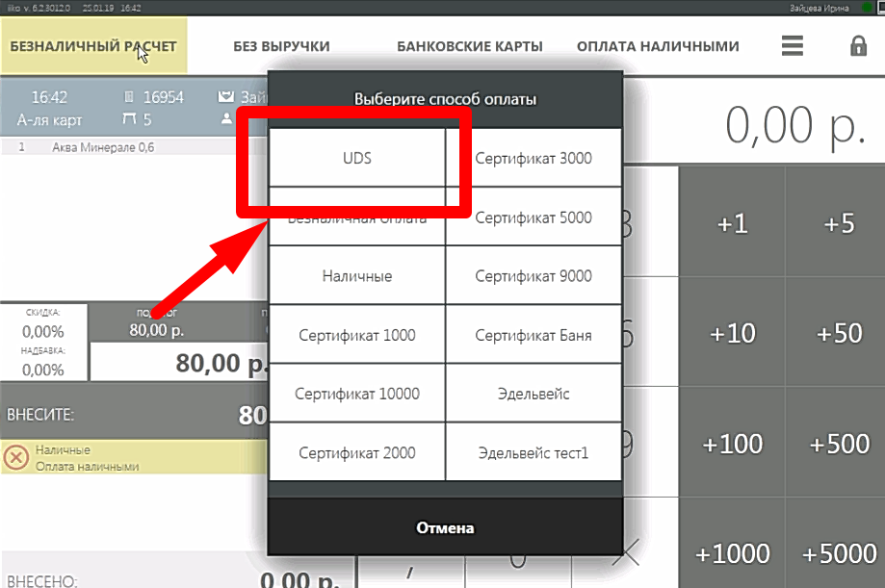
Task: Select the Наличные payment option
Action: (x=355, y=275)
